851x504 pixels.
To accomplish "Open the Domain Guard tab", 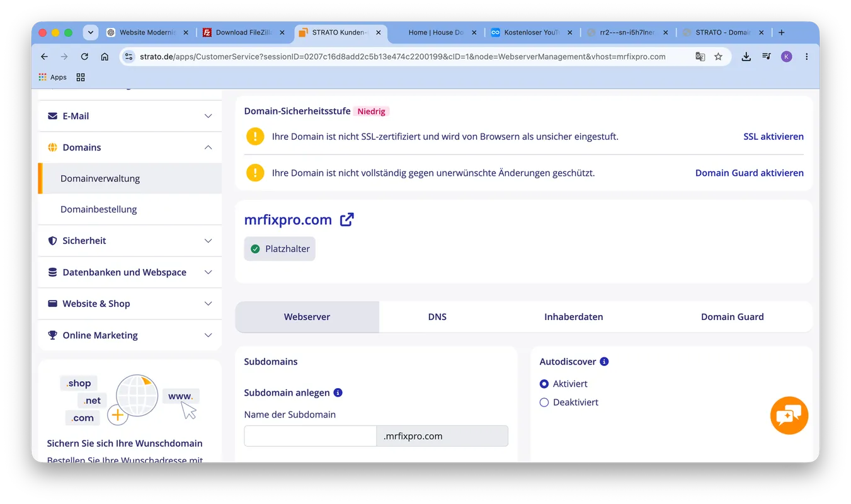I will (733, 317).
